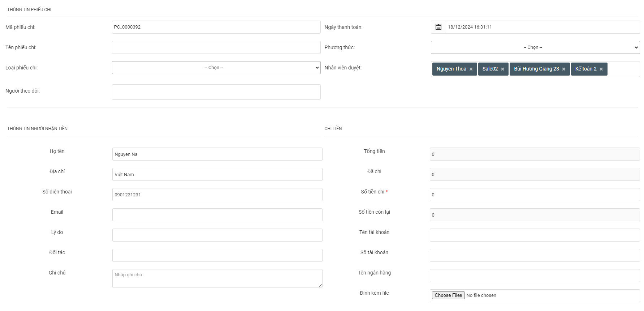Click the Choose Files button

[448, 295]
